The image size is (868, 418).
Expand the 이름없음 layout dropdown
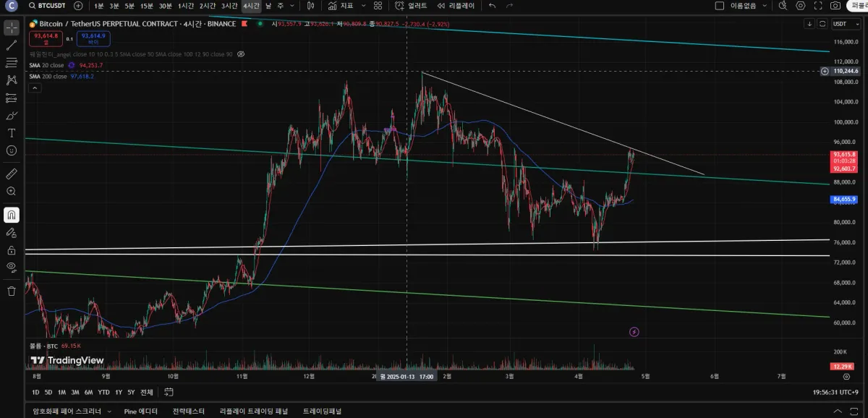pyautogui.click(x=765, y=6)
